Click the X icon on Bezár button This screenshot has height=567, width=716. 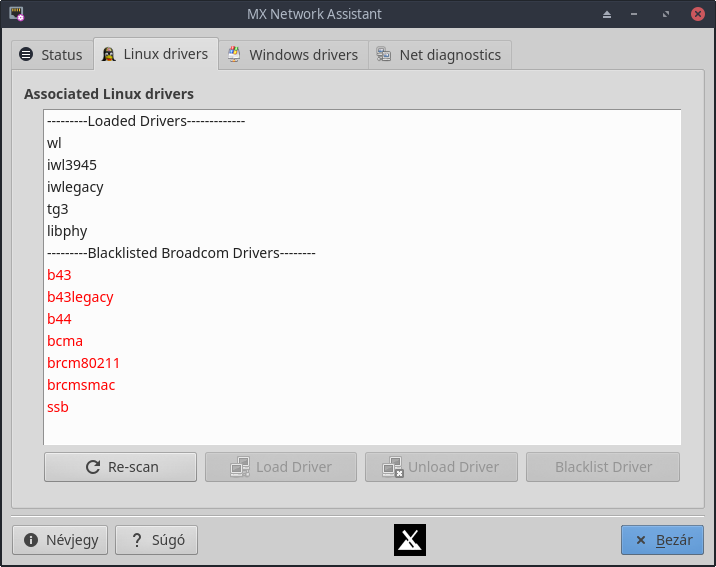point(641,540)
